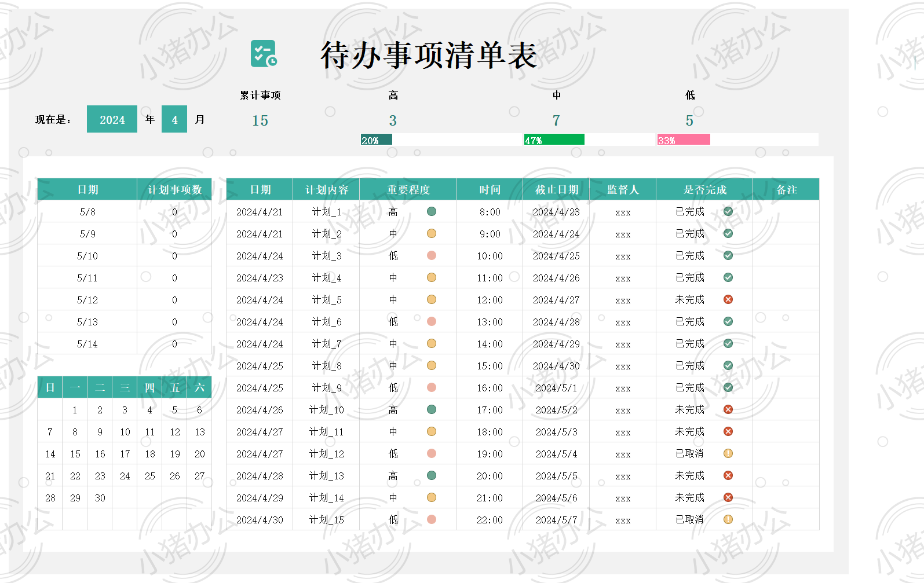Select calendar day 15
This screenshot has width=924, height=583.
[75, 454]
